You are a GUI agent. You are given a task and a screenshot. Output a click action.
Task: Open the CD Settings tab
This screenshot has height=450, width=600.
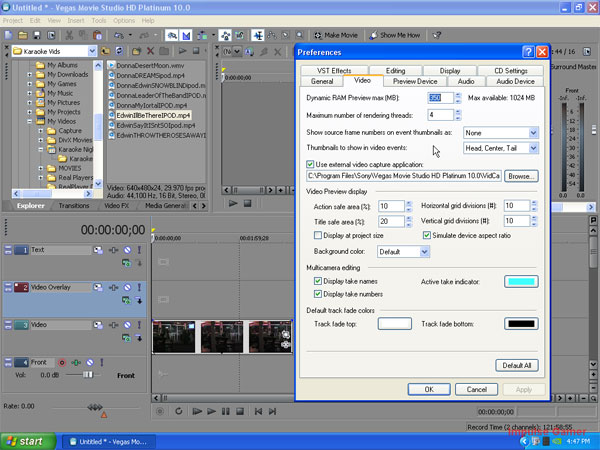pyautogui.click(x=510, y=70)
